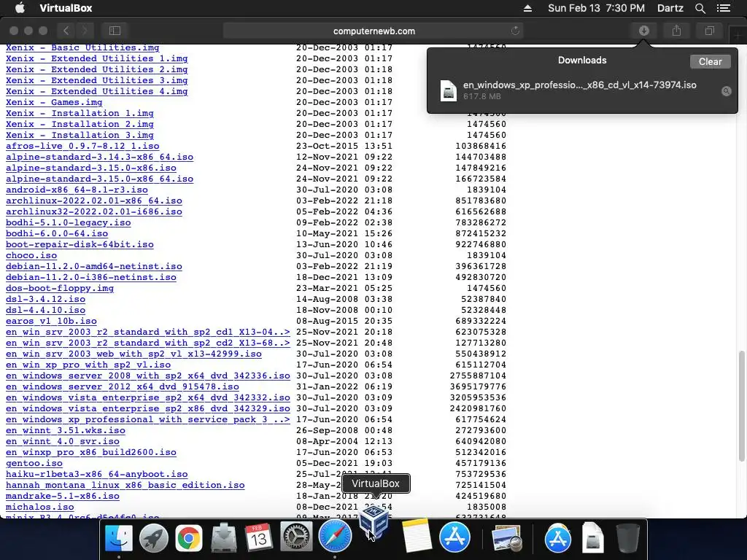Open Notification Center list icon

(x=723, y=8)
